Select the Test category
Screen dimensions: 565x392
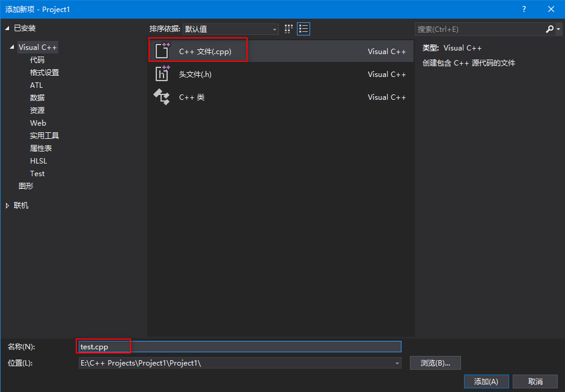click(37, 173)
